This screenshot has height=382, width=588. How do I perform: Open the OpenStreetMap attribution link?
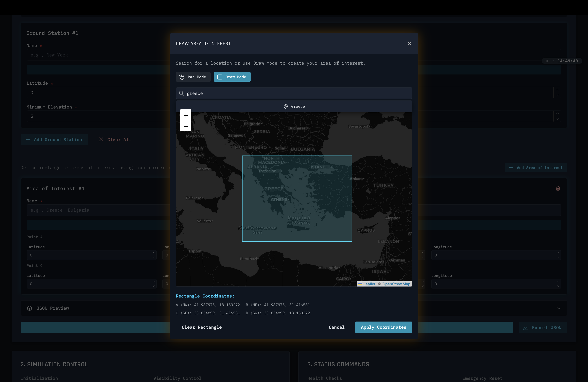click(396, 284)
